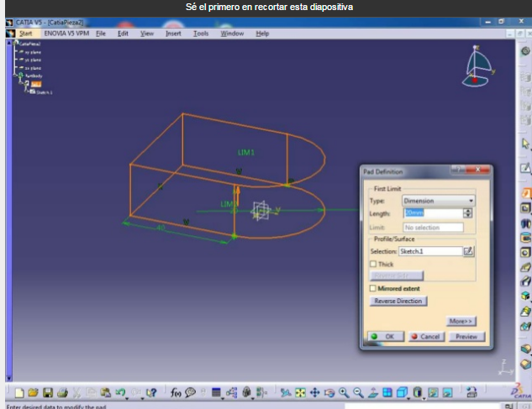The width and height of the screenshot is (532, 409).
Task: Select Sketch.1 in the specification tree
Action: tap(44, 92)
